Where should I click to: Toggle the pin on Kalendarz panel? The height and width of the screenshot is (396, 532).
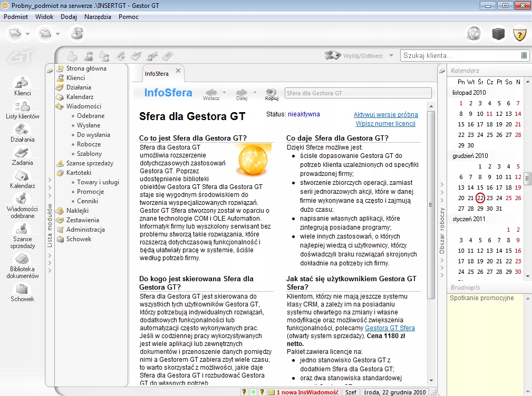click(442, 70)
